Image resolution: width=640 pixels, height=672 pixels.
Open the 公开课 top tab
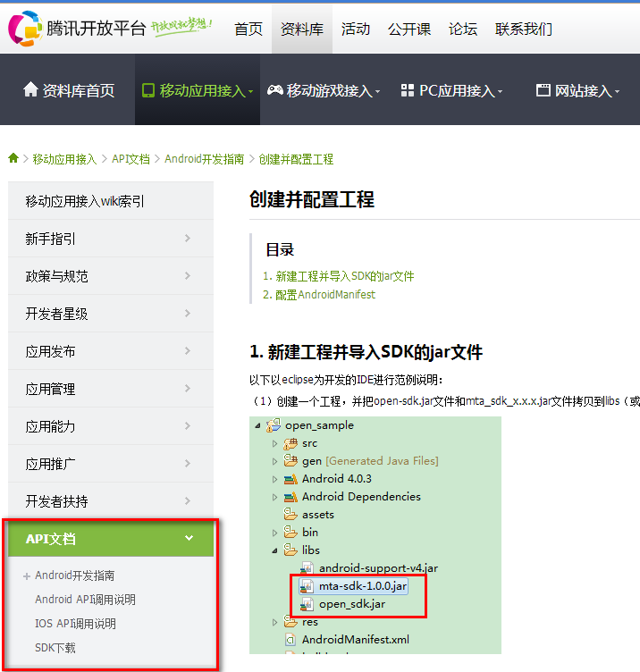pos(409,29)
